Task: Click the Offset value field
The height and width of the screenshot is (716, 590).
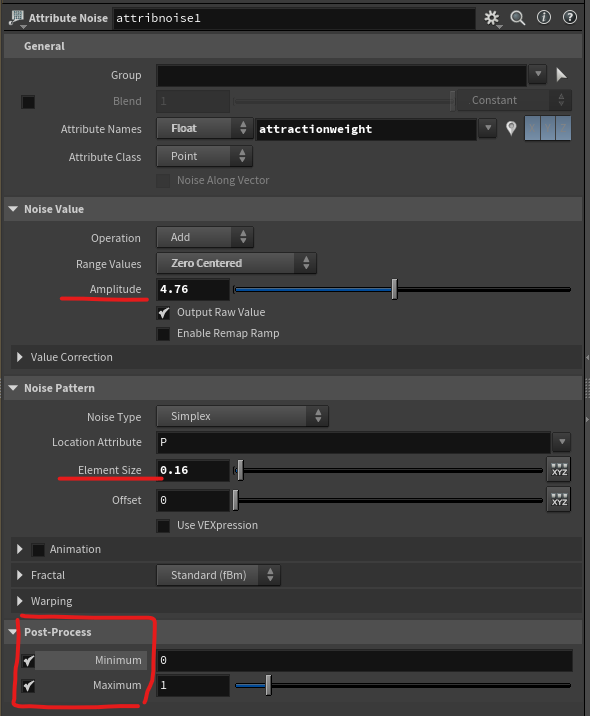Action: point(193,500)
